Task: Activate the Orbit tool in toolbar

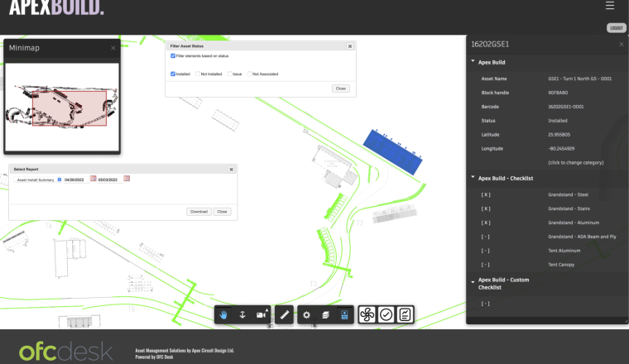Action: pyautogui.click(x=242, y=315)
